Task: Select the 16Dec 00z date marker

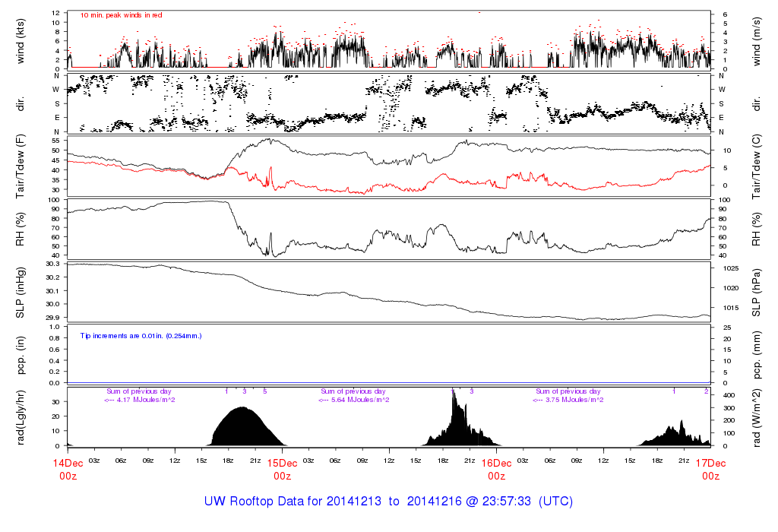Action: (x=496, y=469)
